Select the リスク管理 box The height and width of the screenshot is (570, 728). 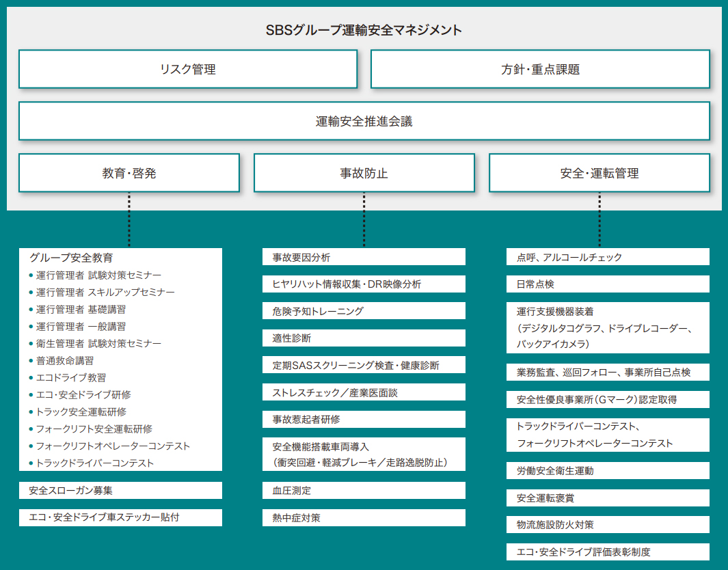[188, 69]
